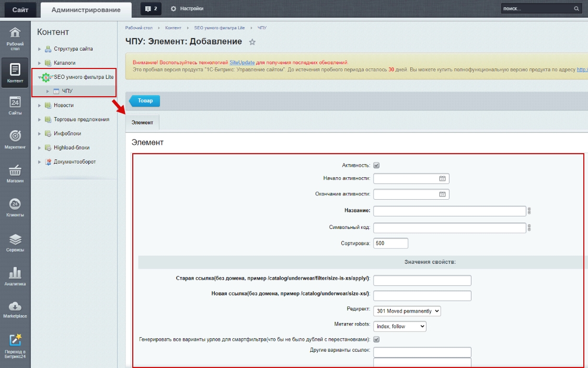Click the Товар button

pyautogui.click(x=145, y=101)
